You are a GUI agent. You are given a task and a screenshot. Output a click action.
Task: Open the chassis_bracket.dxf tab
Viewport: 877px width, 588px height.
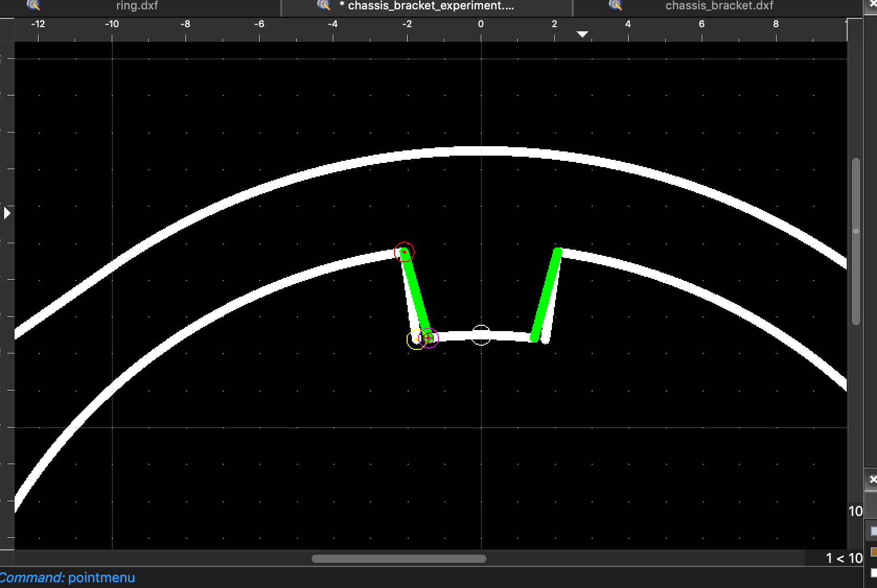[719, 6]
